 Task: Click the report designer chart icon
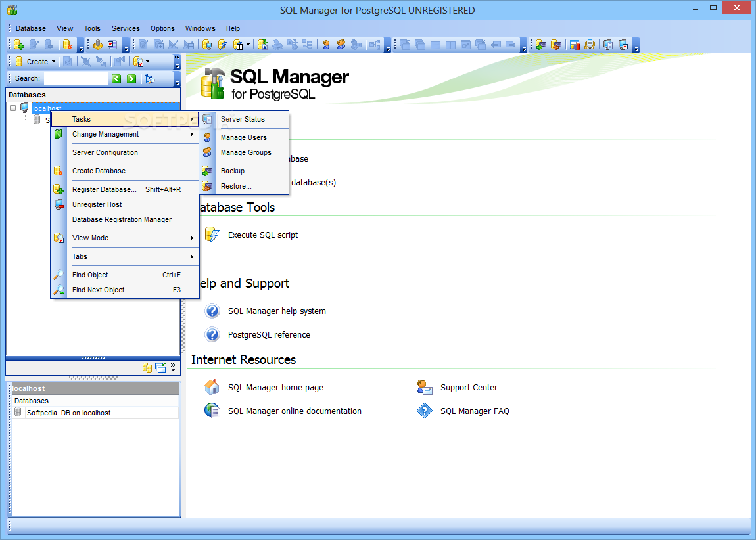point(575,45)
